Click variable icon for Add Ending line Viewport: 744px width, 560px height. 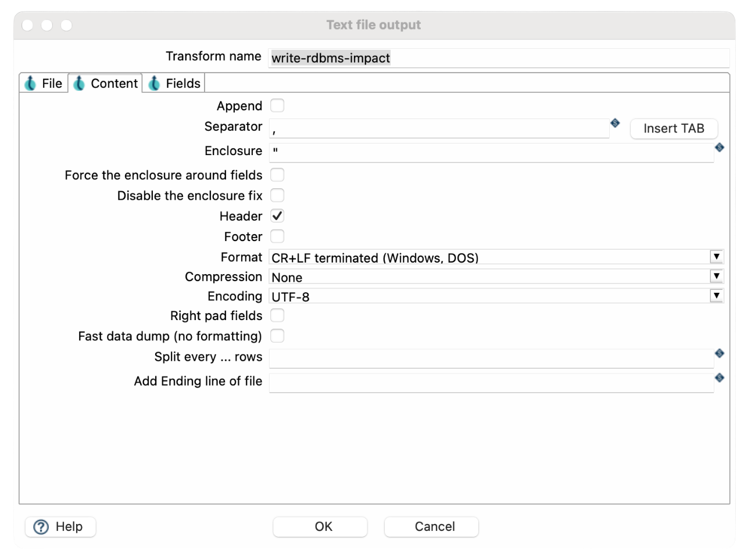coord(719,378)
